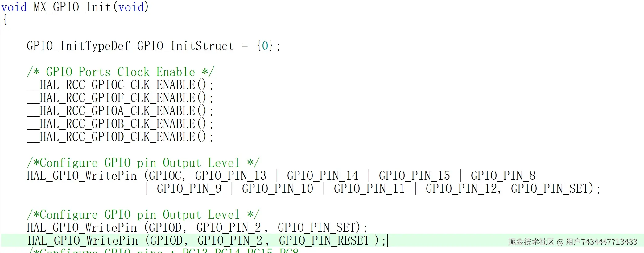Screen dimensions: 644x253
Task: Click GPIO_PIN_9 on the continuation line
Action: [x=189, y=189]
